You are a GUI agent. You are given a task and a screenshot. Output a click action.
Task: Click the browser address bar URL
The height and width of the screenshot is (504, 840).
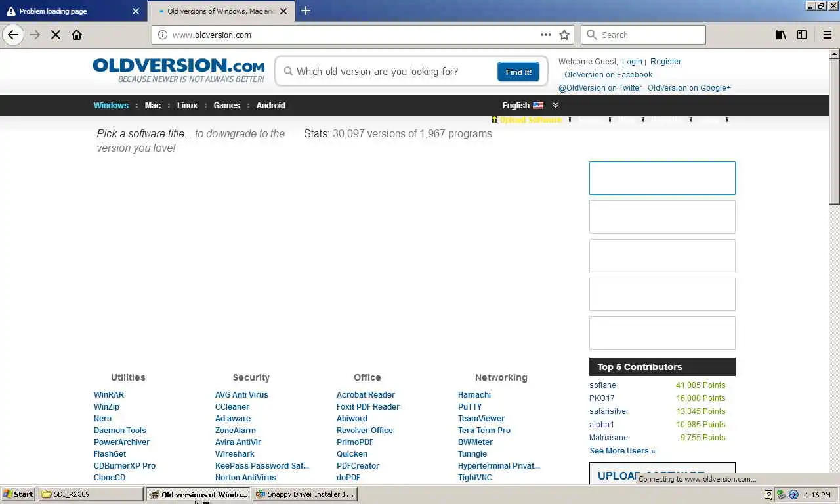212,35
